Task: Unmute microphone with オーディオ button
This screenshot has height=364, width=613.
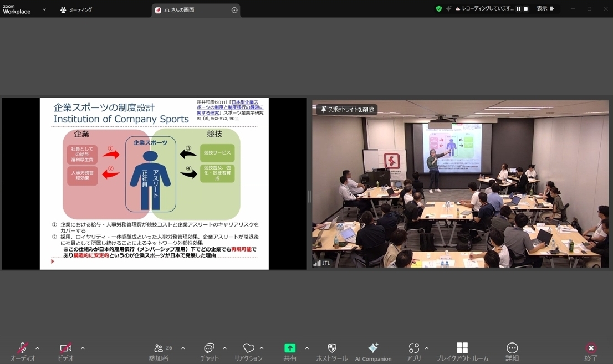Action: tap(23, 348)
